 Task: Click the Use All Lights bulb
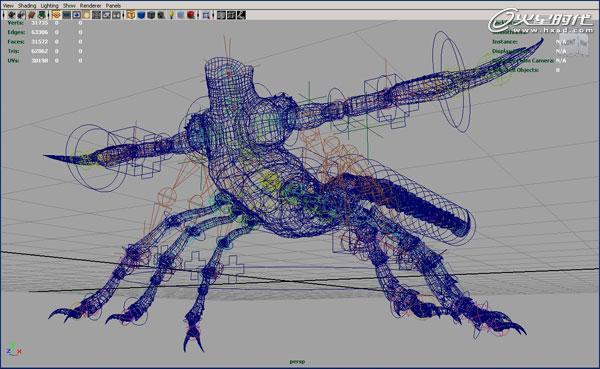[171, 15]
